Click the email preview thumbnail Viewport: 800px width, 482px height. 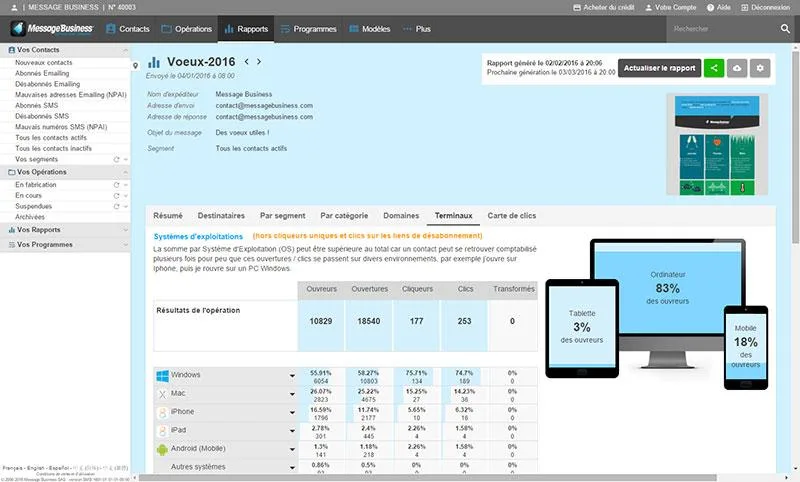[717, 144]
